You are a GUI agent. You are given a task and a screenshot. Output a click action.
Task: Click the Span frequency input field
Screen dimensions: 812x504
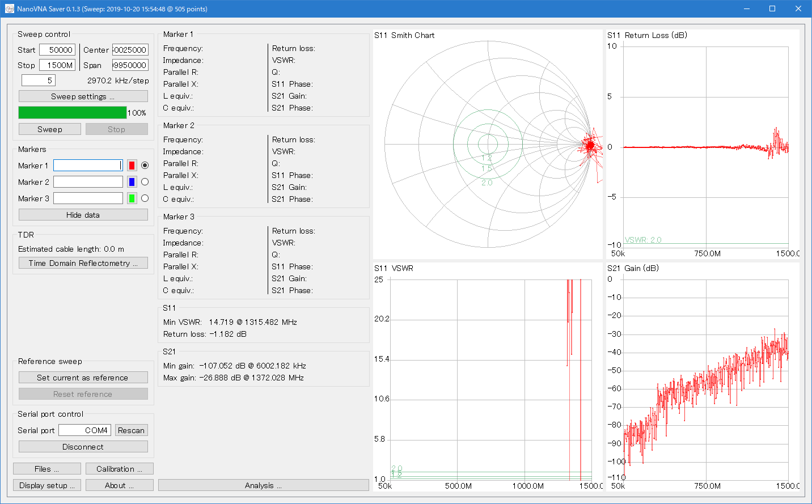point(130,65)
